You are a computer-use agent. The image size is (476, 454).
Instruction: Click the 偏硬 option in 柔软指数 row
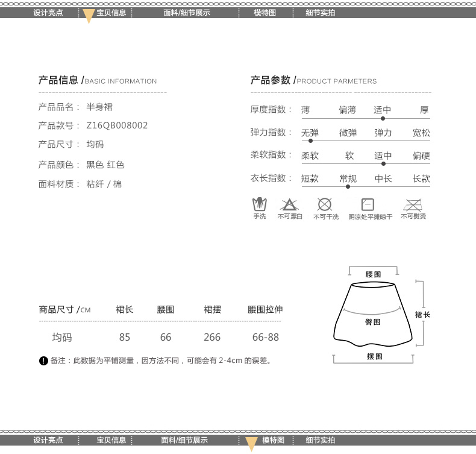coord(421,156)
